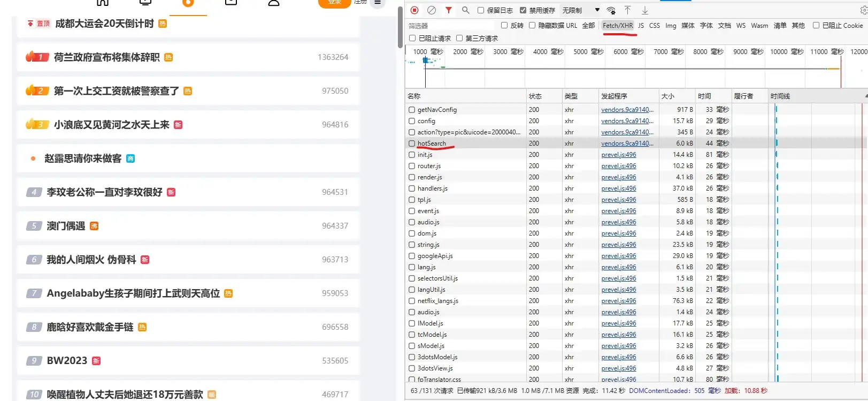The height and width of the screenshot is (401, 868).
Task: Tick the 隐藏数据 URL checkbox
Action: pyautogui.click(x=532, y=25)
